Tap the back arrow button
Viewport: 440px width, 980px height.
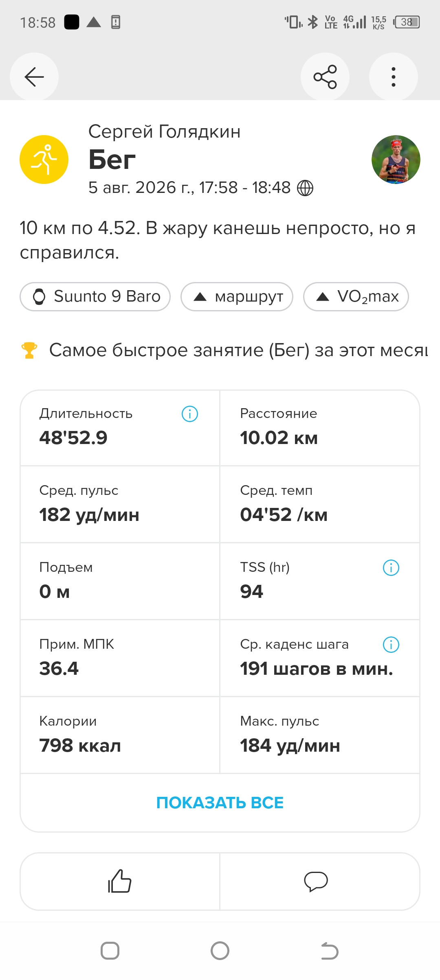point(34,77)
